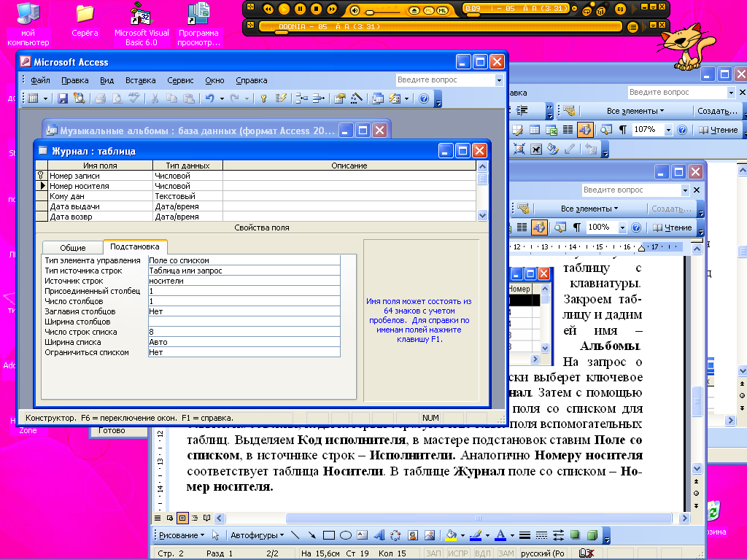Toggle the ЗАП indicator in Word status bar
Screen dimensions: 747x560
[433, 553]
